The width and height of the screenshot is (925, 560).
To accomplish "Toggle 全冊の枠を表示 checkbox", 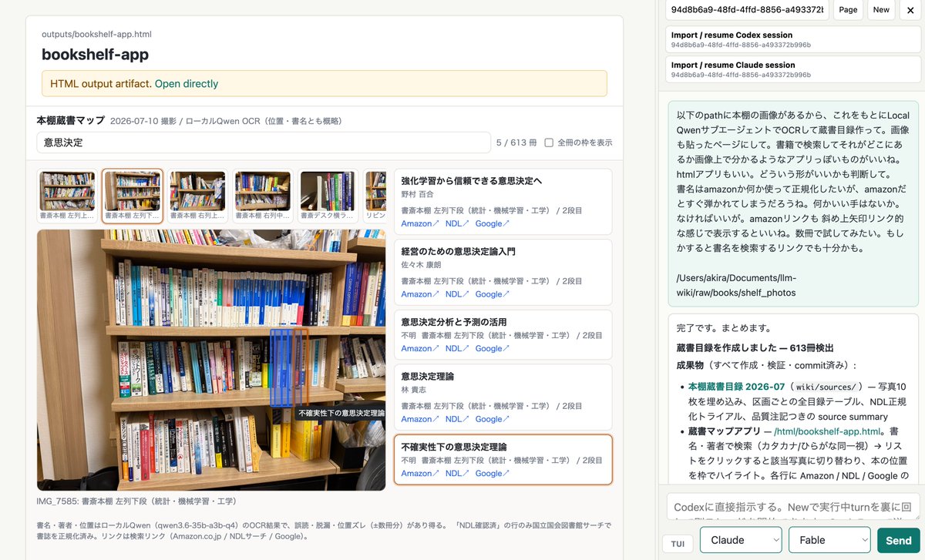I will coord(549,143).
